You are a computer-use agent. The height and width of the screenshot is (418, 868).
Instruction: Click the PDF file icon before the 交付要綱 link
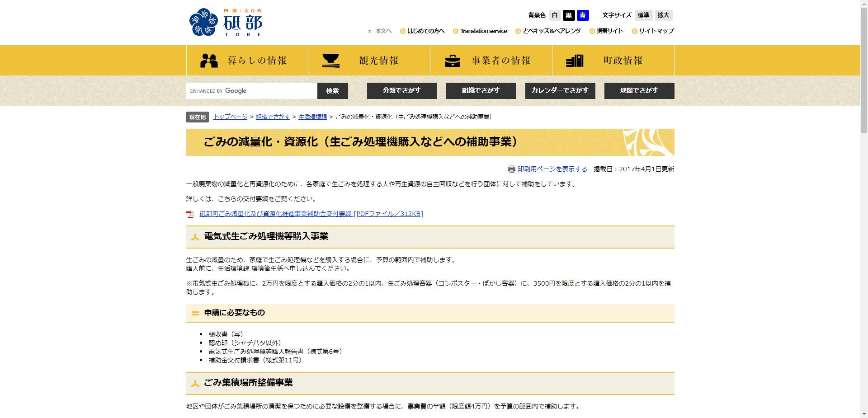coord(189,214)
